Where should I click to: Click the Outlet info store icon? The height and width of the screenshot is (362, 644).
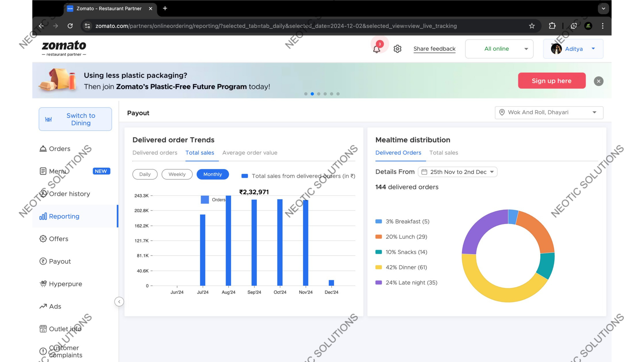(43, 329)
